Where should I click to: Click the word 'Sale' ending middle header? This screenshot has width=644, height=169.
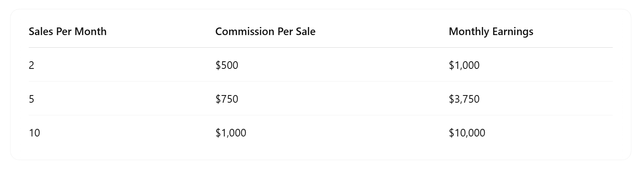tap(305, 31)
